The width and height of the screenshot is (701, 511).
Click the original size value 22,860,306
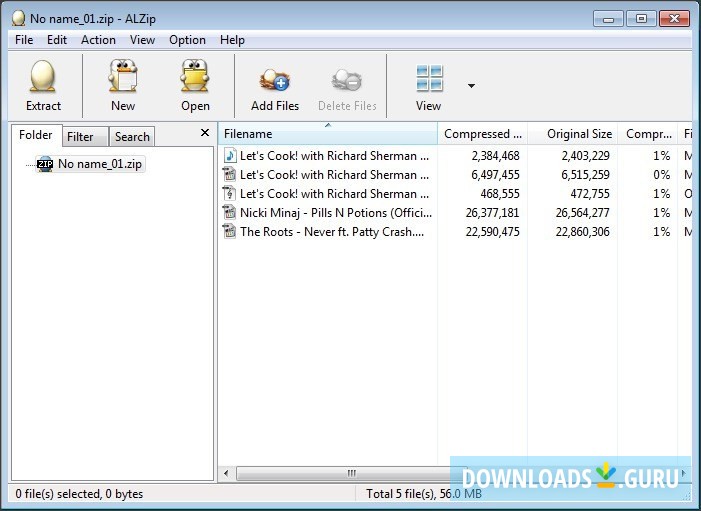click(583, 232)
